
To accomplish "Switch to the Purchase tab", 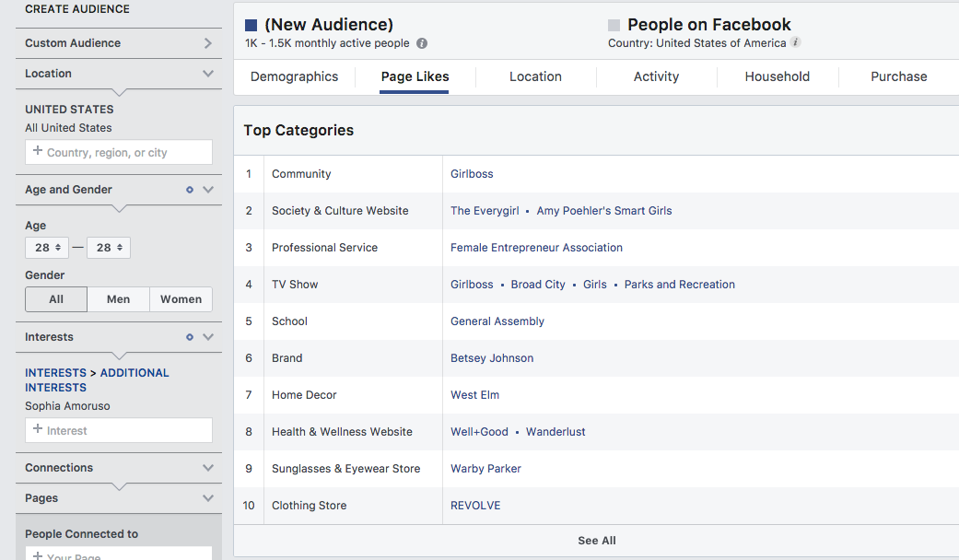I will pyautogui.click(x=898, y=76).
